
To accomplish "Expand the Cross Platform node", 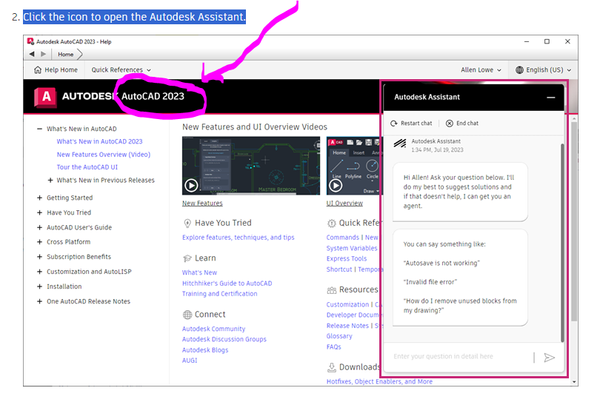I will tap(39, 242).
